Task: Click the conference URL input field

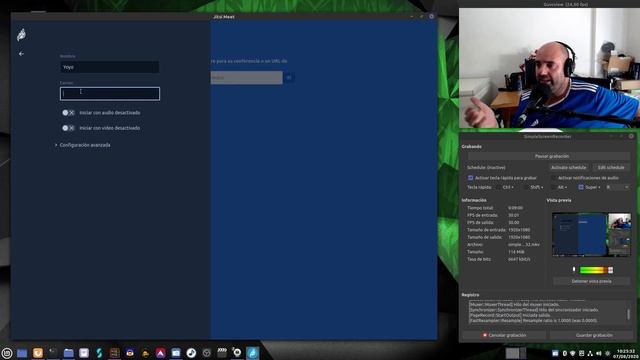Action: pos(247,78)
